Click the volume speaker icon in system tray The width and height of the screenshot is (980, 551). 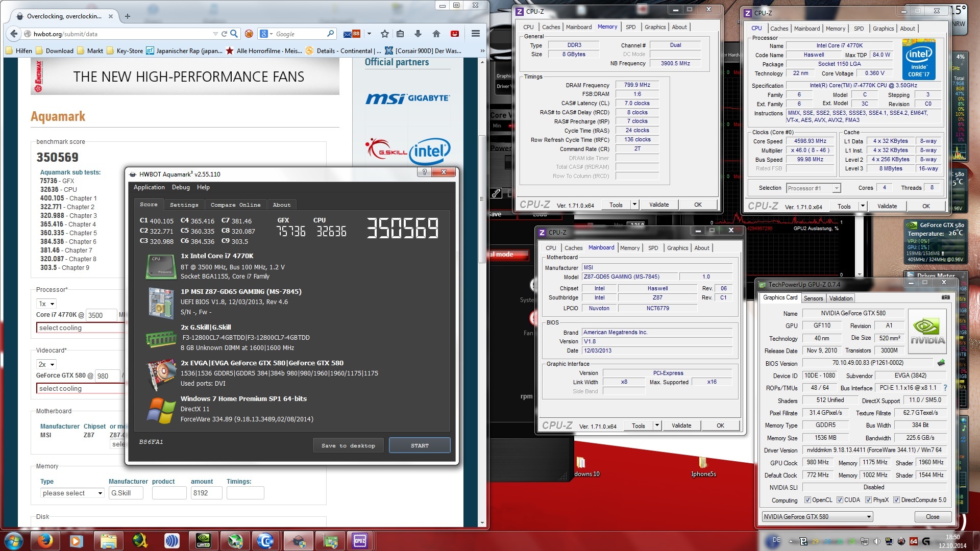pos(877,541)
